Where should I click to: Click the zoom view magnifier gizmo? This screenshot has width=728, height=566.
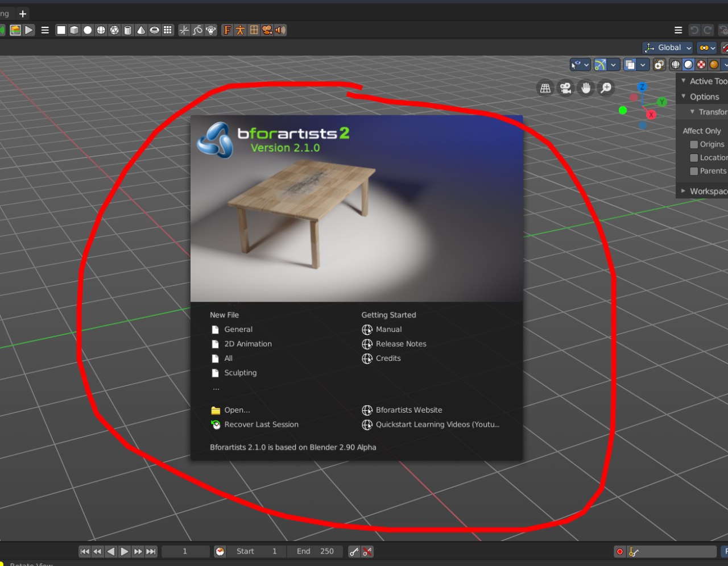pos(606,88)
